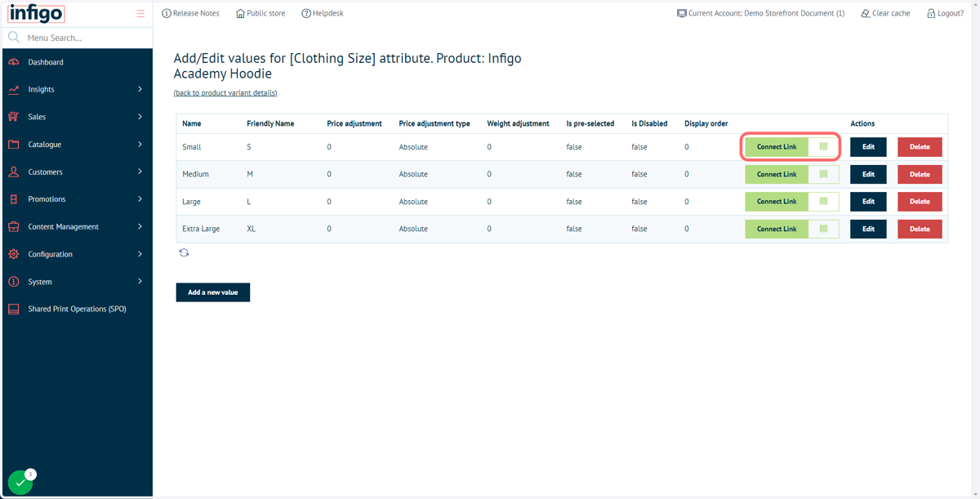Open the Release Notes link
Screen dimensions: 980x499
point(196,13)
